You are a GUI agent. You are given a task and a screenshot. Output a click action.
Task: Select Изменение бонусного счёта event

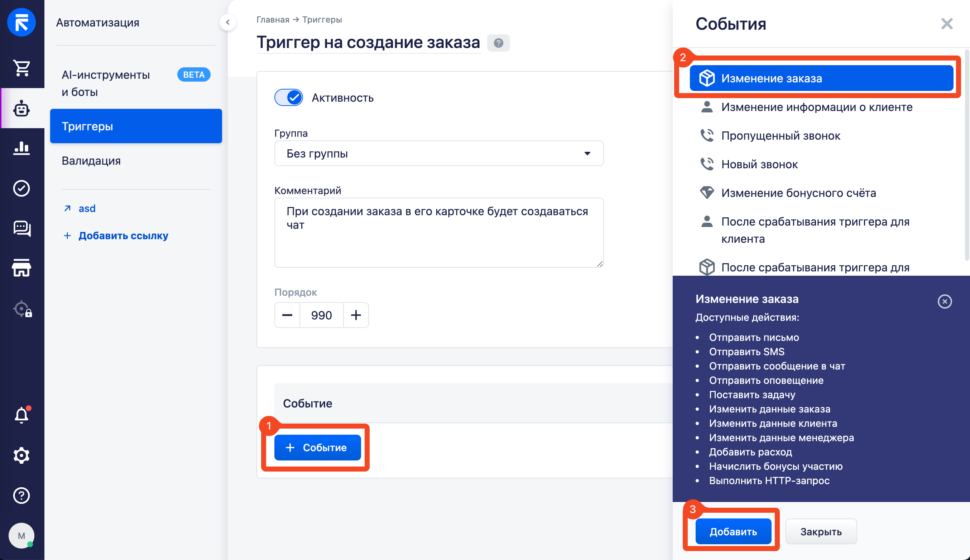tap(798, 193)
